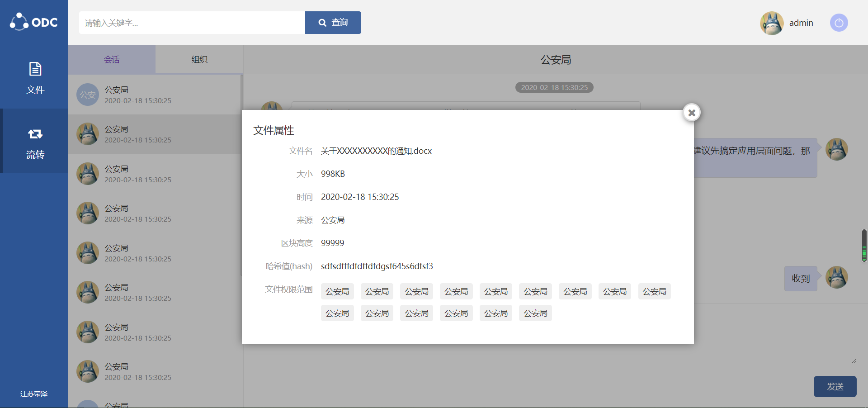Click the hash value sdfsdfffdfdffdfdgsf645s6dfsf3
Viewport: 868px width, 408px height.
(x=377, y=266)
